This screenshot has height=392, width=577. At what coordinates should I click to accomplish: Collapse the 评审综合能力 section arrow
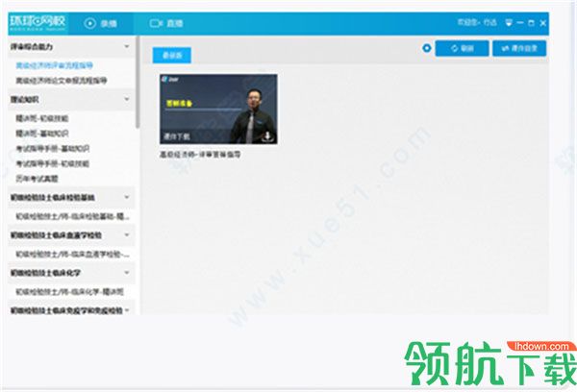[x=127, y=47]
